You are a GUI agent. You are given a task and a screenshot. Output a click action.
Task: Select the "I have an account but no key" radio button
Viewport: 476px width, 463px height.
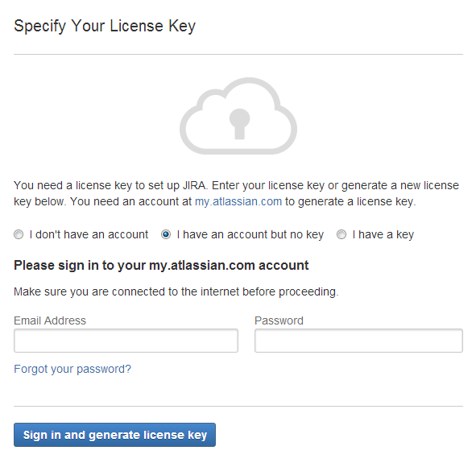coord(166,234)
